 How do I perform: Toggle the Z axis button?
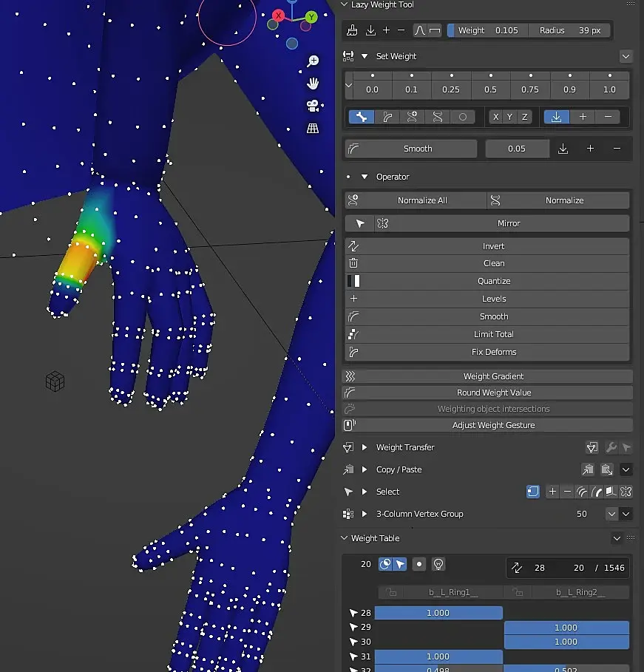(525, 117)
